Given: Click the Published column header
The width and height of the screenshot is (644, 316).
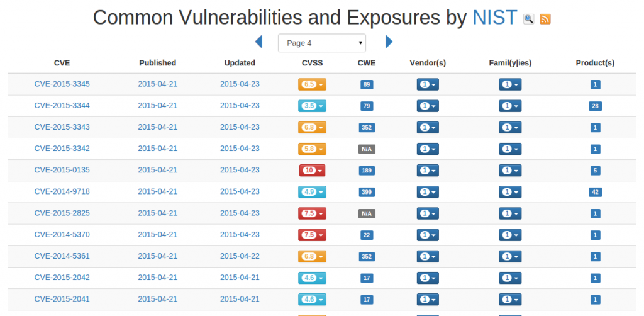Looking at the screenshot, I should click(158, 63).
